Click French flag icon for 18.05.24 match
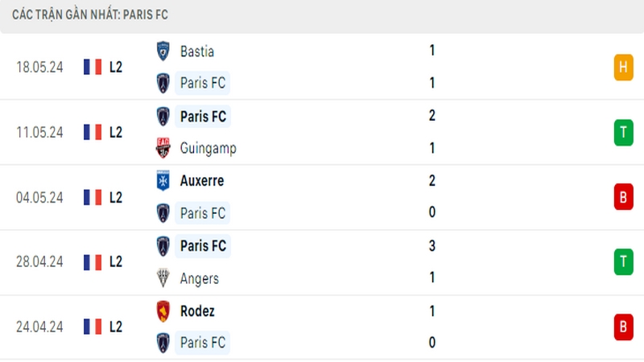The height and width of the screenshot is (362, 644). 93,67
